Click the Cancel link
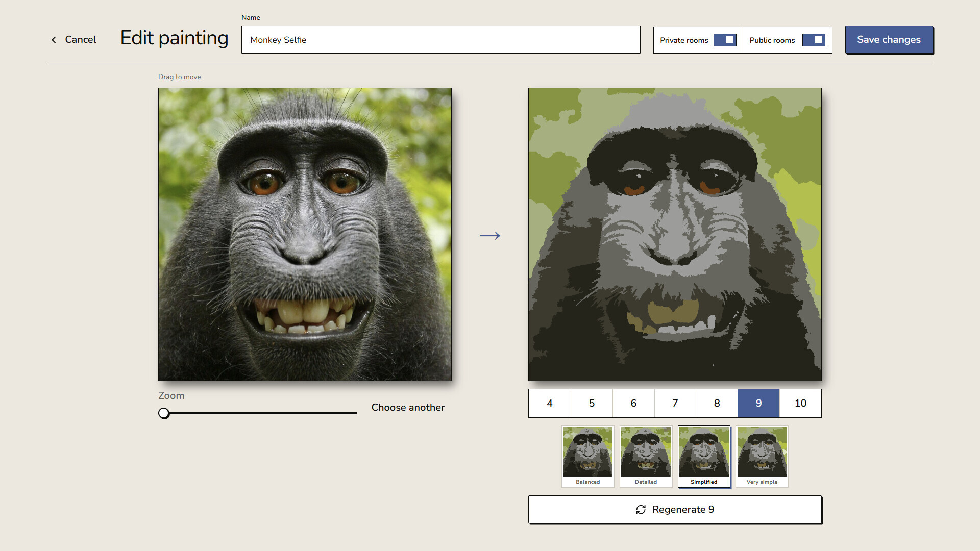 click(x=80, y=40)
